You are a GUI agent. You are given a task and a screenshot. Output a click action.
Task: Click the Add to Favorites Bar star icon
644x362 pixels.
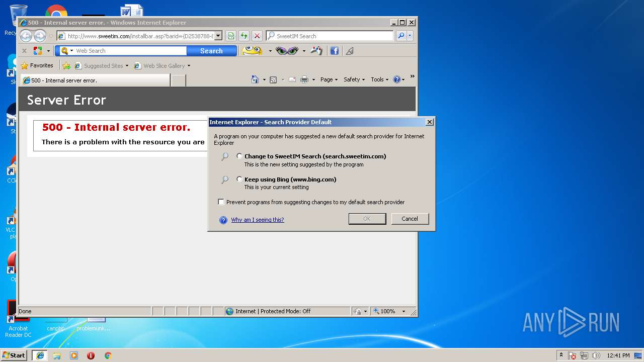[x=66, y=65]
